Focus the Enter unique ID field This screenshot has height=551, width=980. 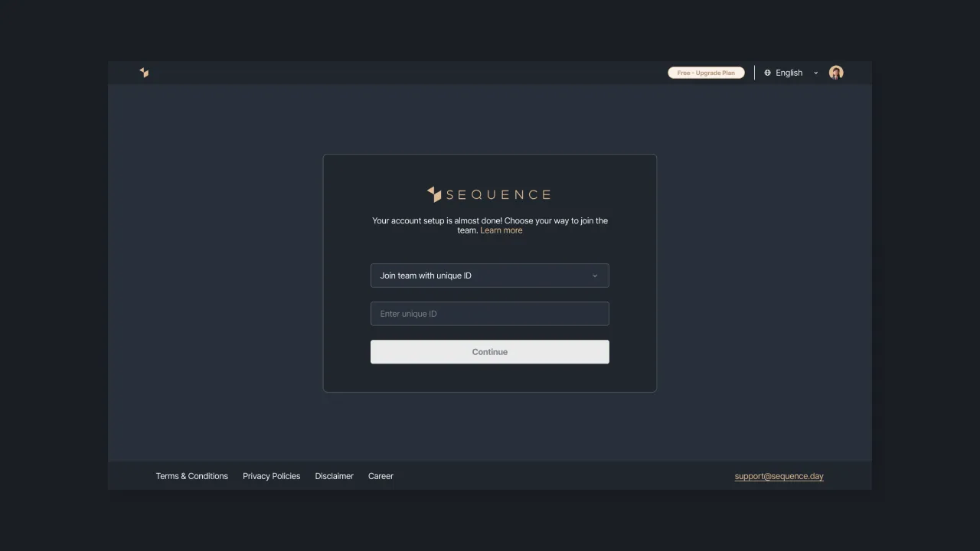490,314
